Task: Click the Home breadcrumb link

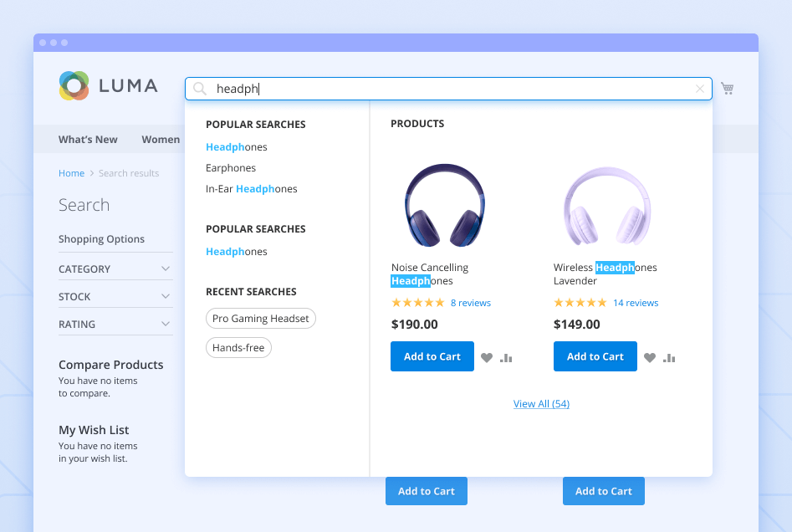Action: coord(71,173)
